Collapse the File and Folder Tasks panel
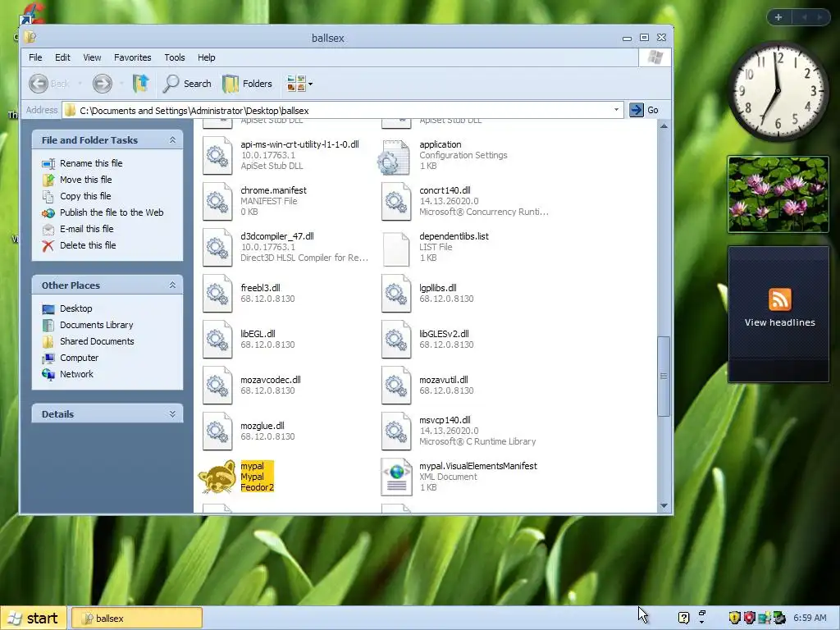The image size is (840, 630). coord(172,139)
